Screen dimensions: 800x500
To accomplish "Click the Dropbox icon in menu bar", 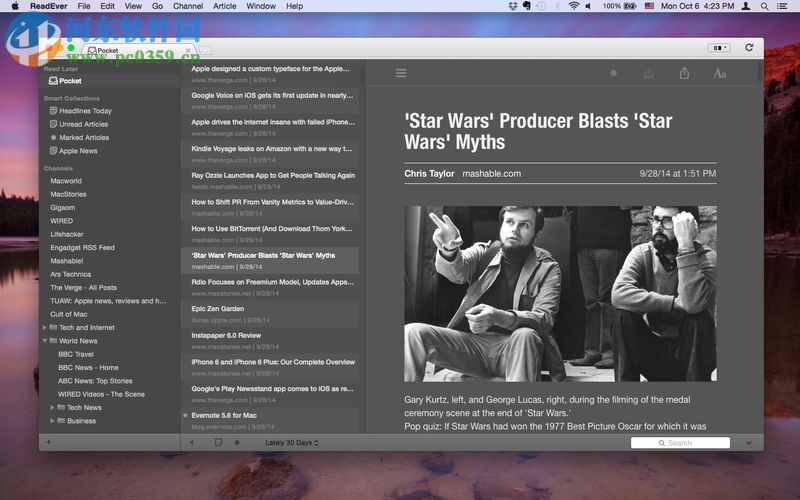I will click(513, 6).
